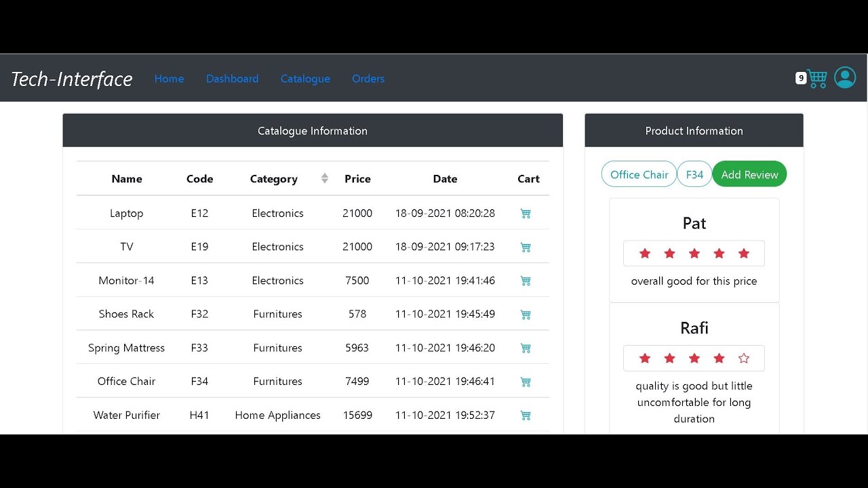
Task: Click code F32 in the table
Action: [x=199, y=314]
